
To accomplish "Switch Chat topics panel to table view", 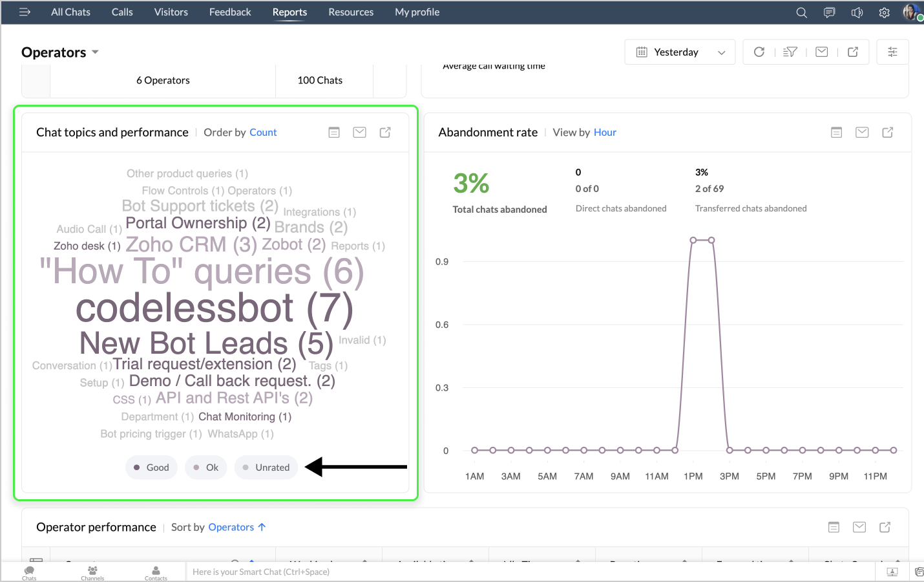I will point(334,133).
